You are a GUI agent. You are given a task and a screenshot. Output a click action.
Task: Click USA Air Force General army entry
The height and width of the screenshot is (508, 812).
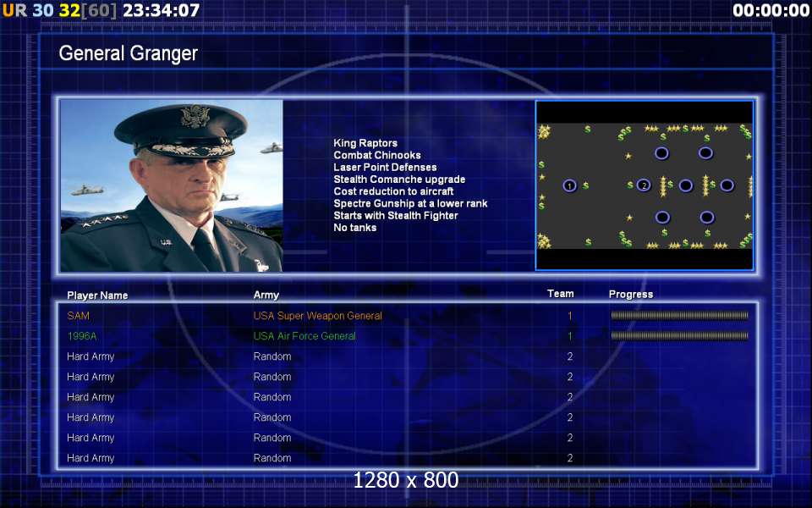pyautogui.click(x=304, y=336)
